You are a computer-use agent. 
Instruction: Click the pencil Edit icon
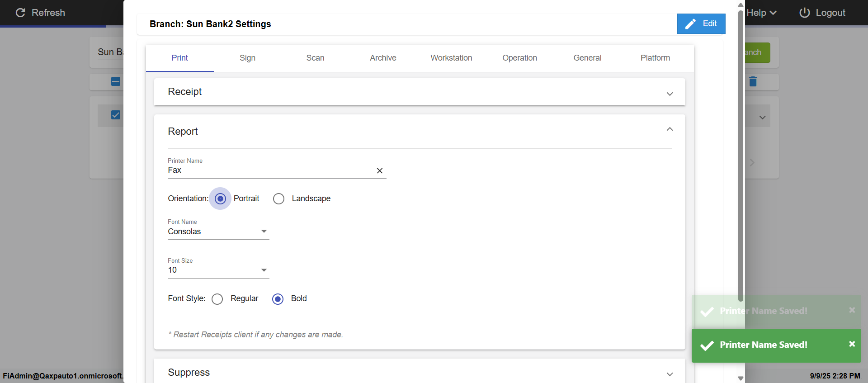[690, 24]
